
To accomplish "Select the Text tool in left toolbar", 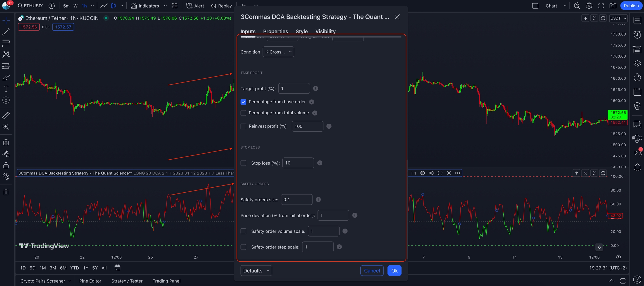I will [6, 89].
